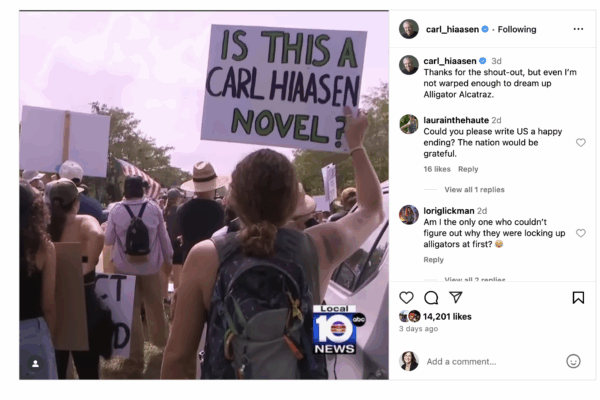
Task: Open the three-dots more options menu
Action: pos(578,29)
